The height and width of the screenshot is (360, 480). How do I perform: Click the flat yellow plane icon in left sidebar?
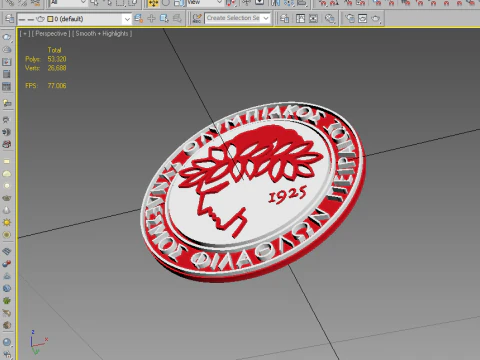coord(7,161)
